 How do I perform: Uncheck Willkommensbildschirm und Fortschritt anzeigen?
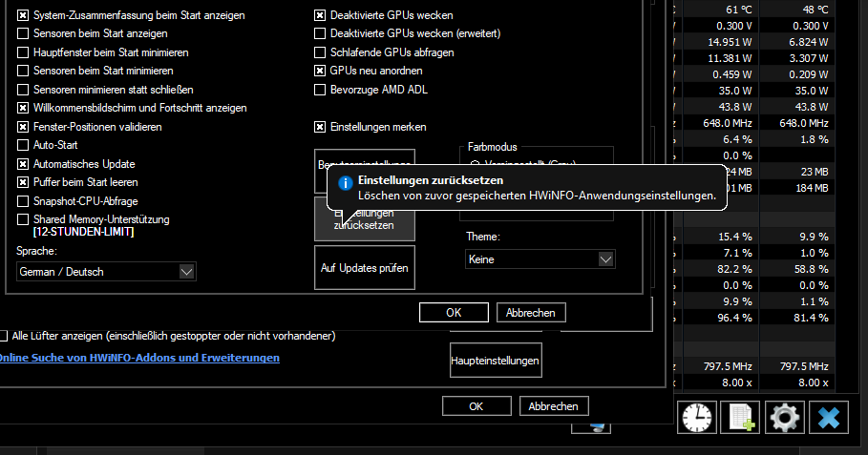click(x=23, y=108)
